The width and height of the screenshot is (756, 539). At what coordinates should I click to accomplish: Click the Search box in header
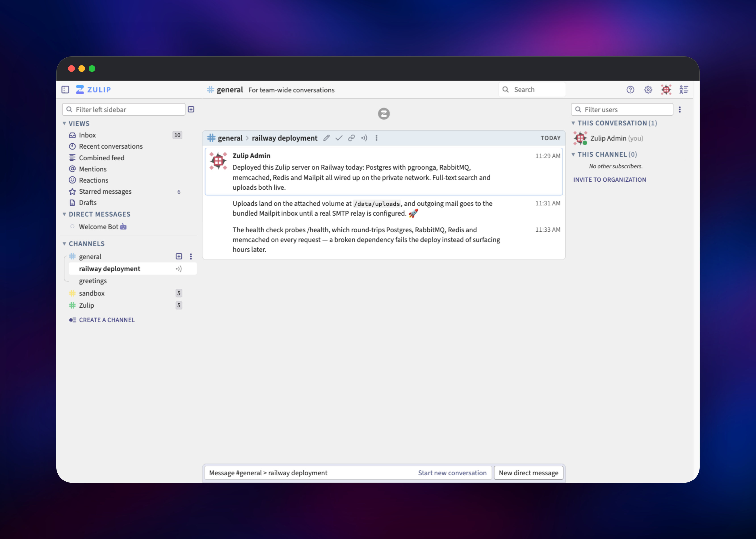[x=532, y=90]
